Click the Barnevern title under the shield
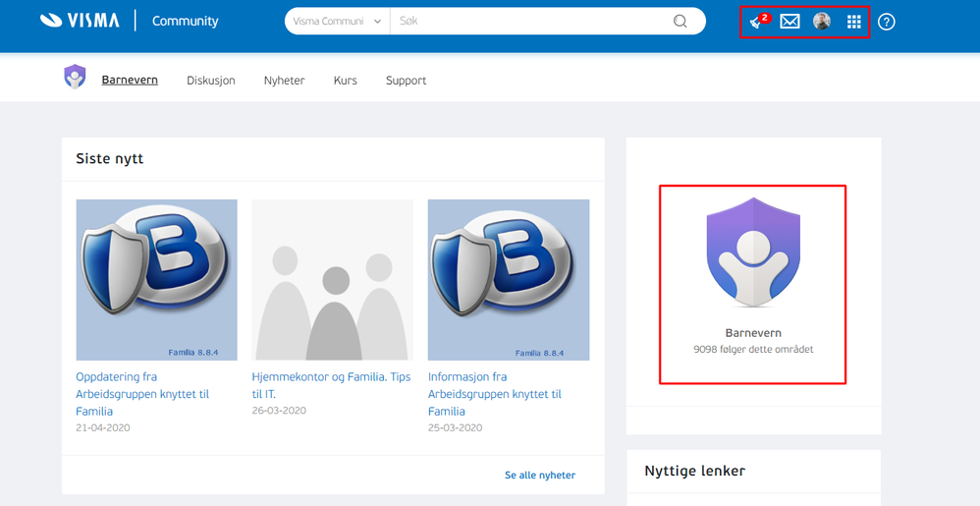The width and height of the screenshot is (980, 506). click(x=753, y=333)
